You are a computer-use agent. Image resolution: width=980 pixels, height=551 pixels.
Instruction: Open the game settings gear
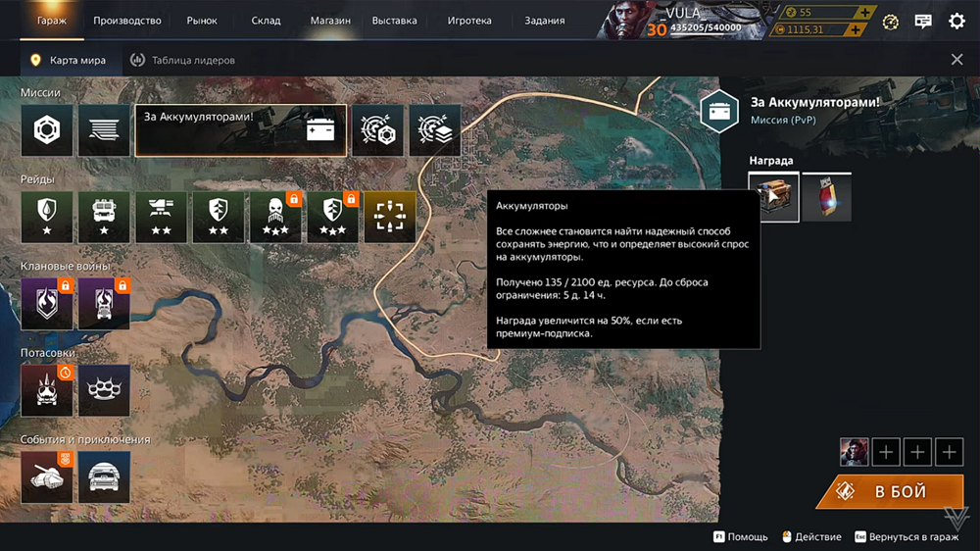956,22
